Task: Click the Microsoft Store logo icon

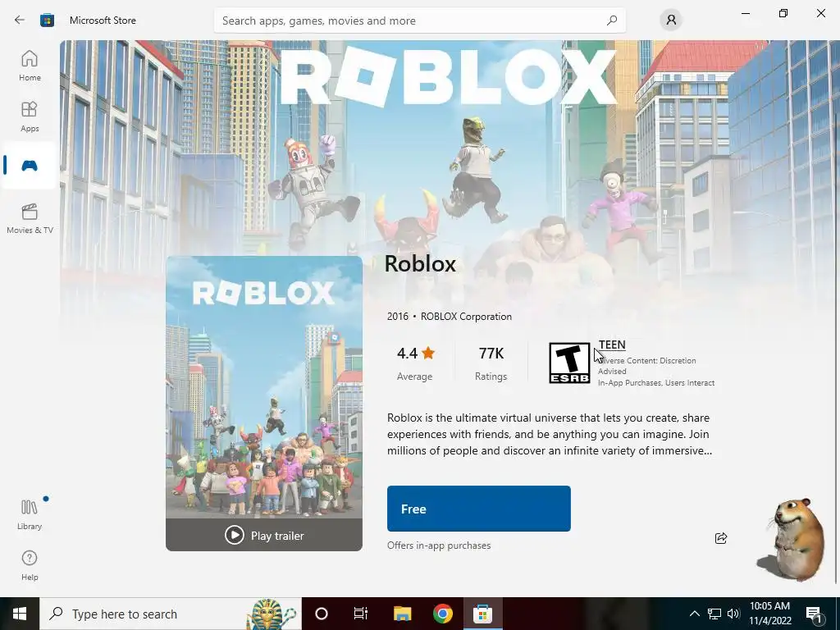Action: coord(47,21)
